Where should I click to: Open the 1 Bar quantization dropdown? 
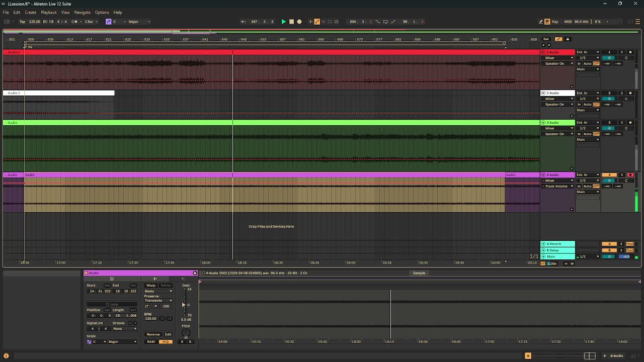(x=91, y=22)
